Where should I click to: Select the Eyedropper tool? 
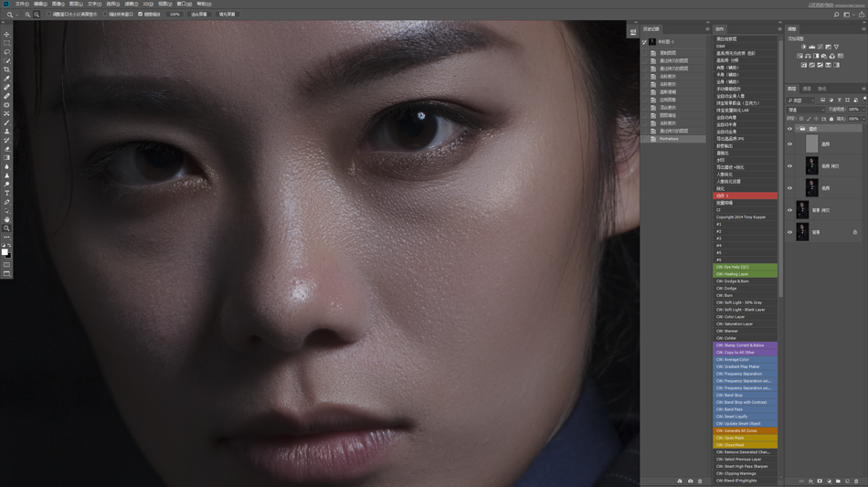tap(6, 78)
